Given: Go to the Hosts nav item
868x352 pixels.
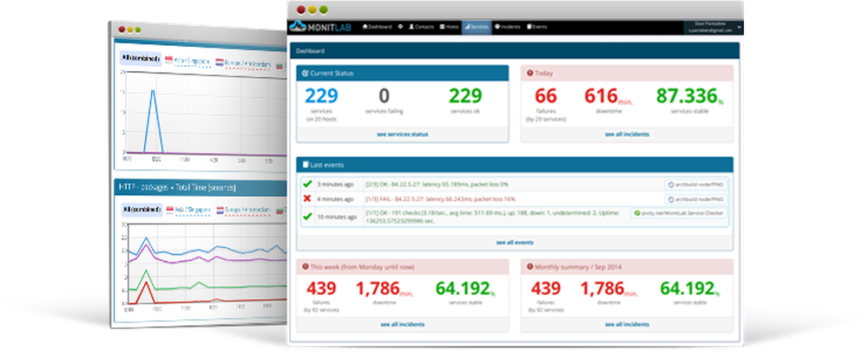Looking at the screenshot, I should [449, 27].
